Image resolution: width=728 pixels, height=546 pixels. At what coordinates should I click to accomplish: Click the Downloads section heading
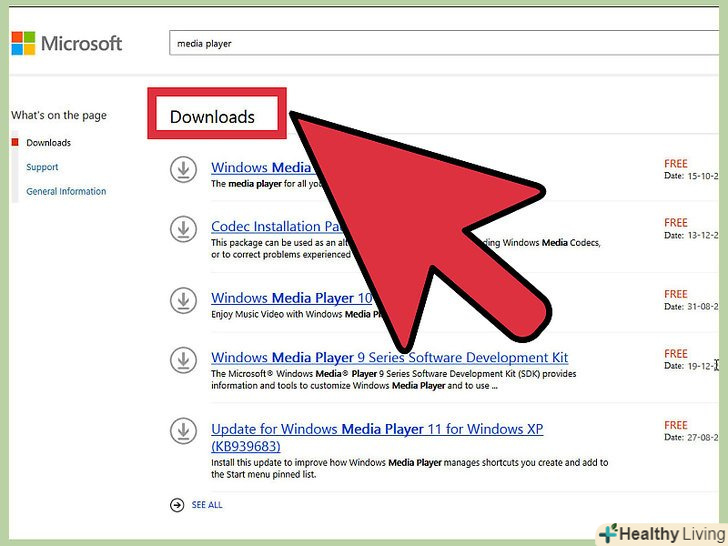(x=212, y=117)
